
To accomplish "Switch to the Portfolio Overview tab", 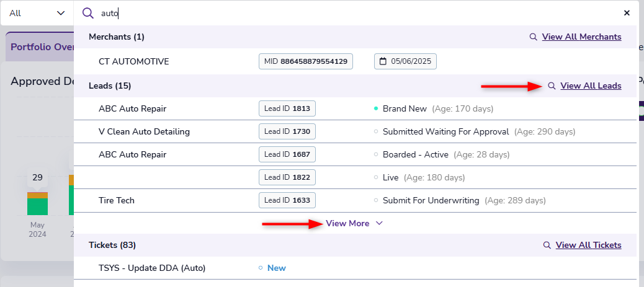I will pos(40,47).
